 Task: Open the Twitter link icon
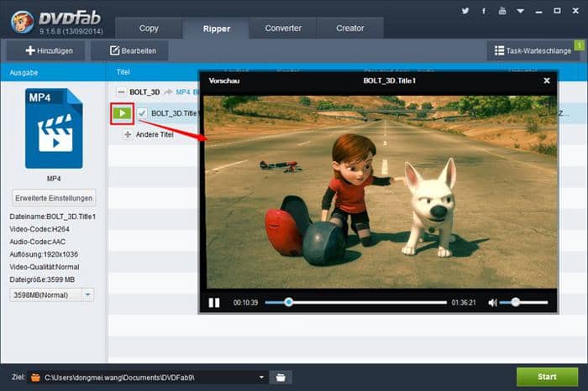[465, 11]
